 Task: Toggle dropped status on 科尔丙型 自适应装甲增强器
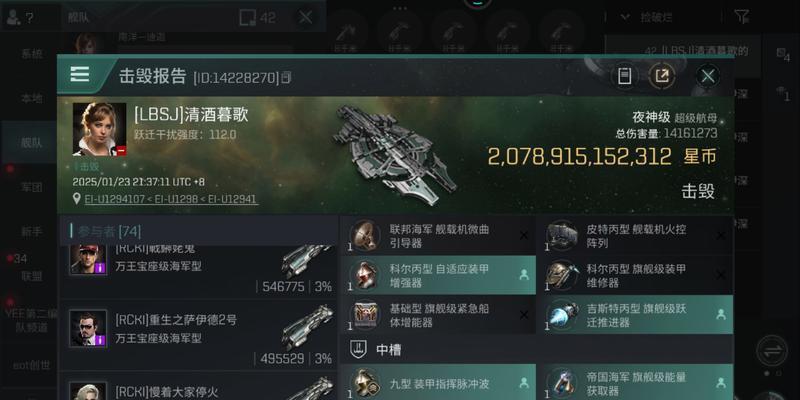click(x=523, y=275)
